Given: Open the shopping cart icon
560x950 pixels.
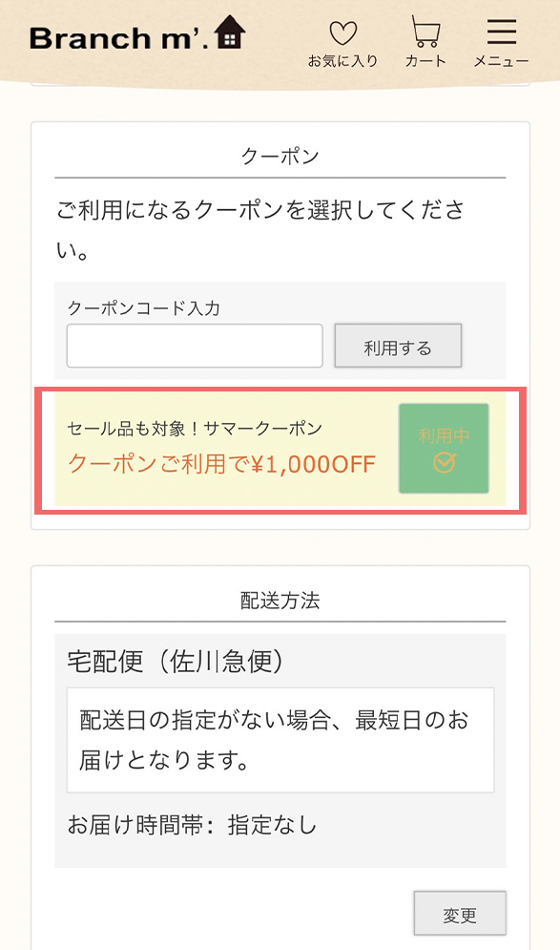Looking at the screenshot, I should pos(424,32).
